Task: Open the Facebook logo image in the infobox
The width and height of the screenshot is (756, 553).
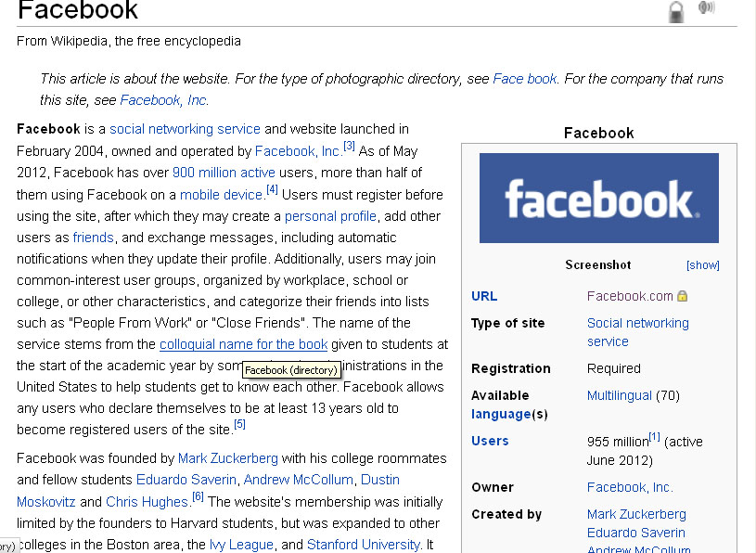Action: pyautogui.click(x=598, y=197)
